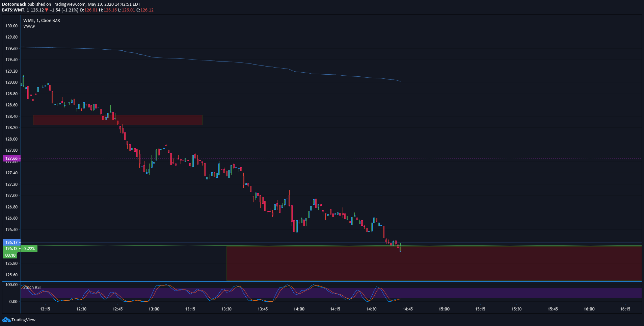This screenshot has height=326, width=644.
Task: Click the WMT, 1, Cboe BZX legend
Action: (x=42, y=20)
